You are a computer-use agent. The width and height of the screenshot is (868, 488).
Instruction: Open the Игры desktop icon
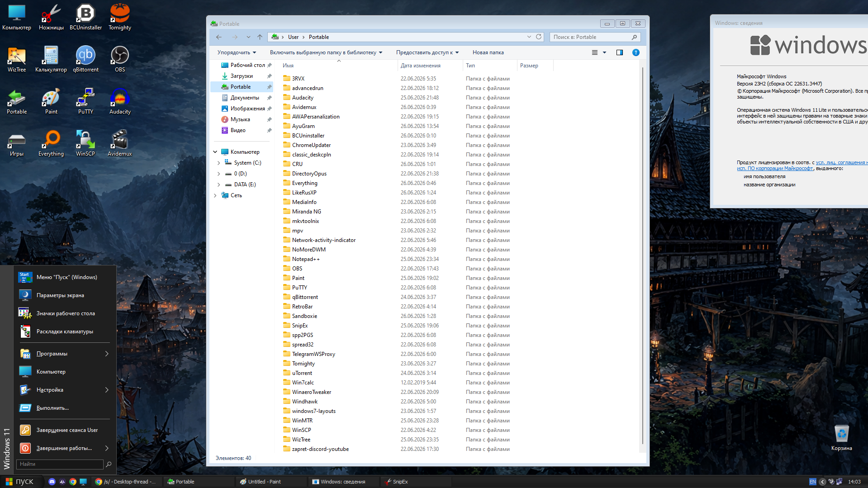point(17,143)
